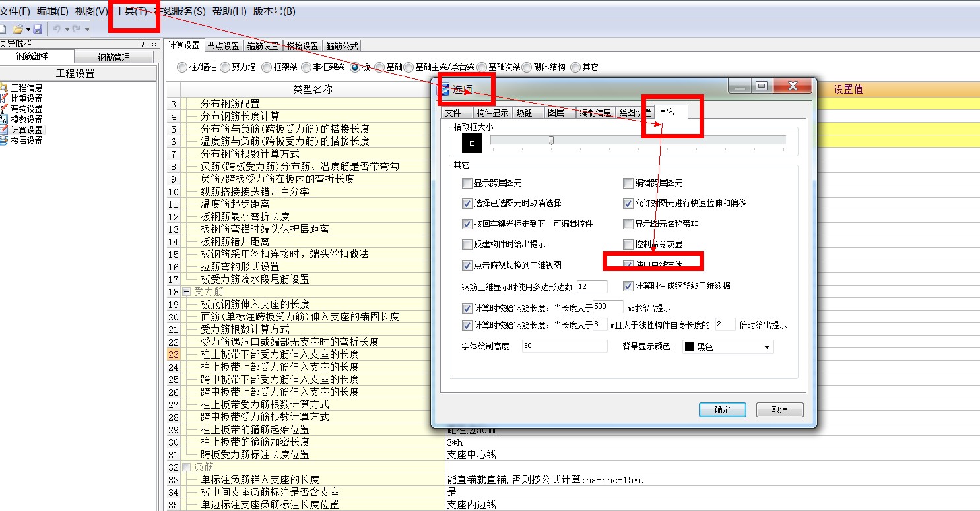This screenshot has height=511, width=980.
Task: Enable 显示图元名称带ID checkbox
Action: click(628, 224)
